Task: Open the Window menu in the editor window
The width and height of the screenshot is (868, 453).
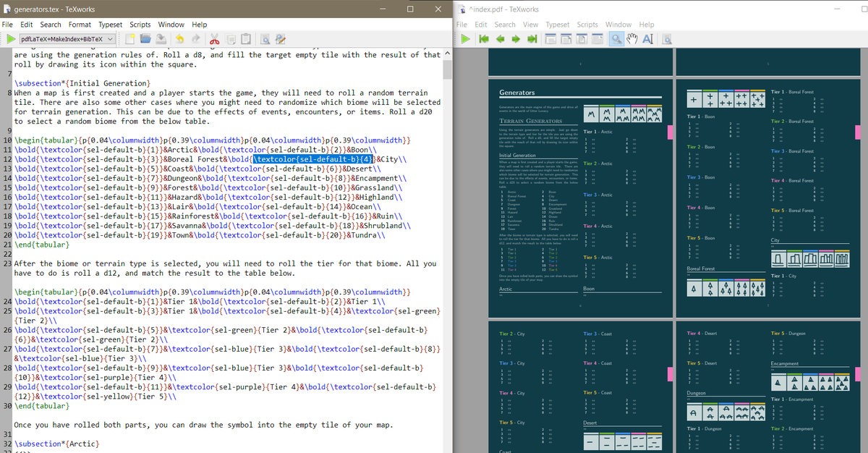Action: (x=171, y=25)
